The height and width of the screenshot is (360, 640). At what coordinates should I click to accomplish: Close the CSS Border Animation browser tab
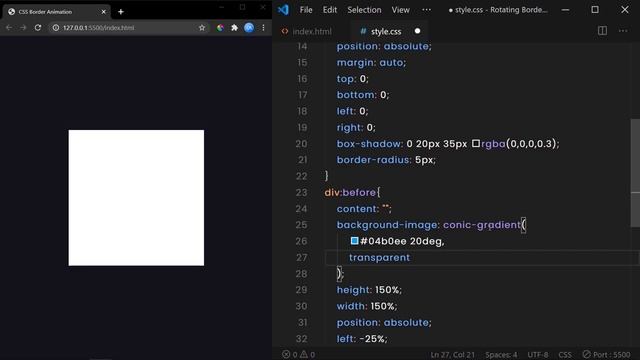(x=104, y=12)
